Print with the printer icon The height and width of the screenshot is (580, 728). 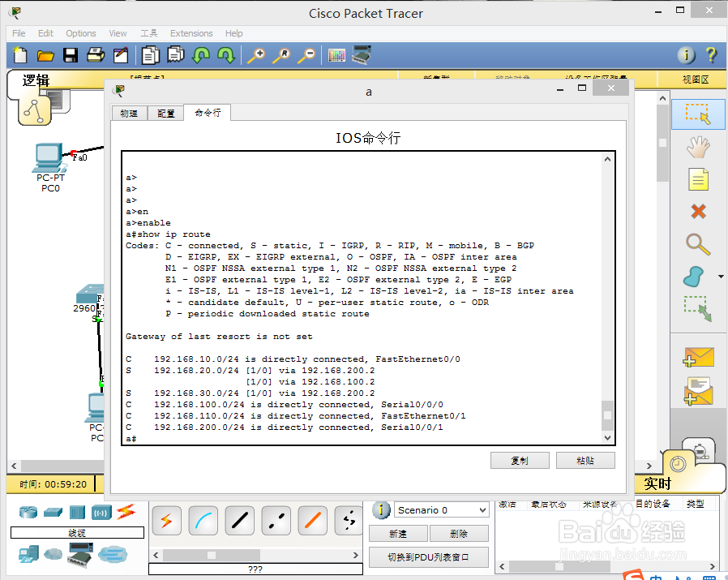(x=96, y=55)
